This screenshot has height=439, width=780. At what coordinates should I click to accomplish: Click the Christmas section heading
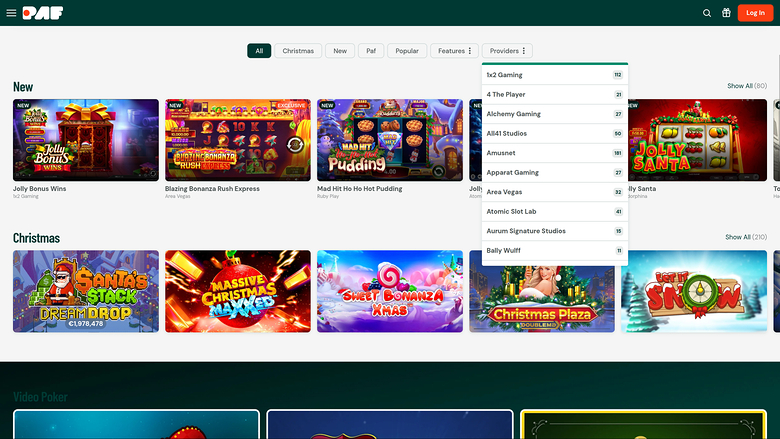tap(36, 238)
